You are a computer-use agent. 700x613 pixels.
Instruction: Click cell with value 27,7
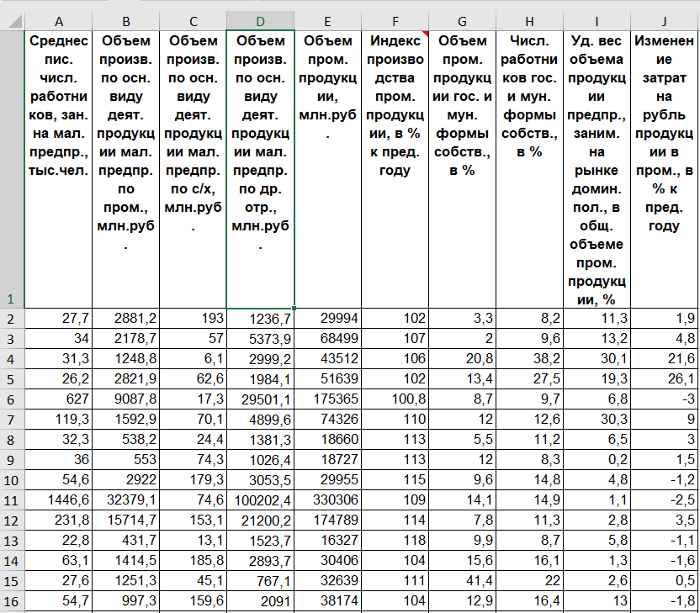59,319
